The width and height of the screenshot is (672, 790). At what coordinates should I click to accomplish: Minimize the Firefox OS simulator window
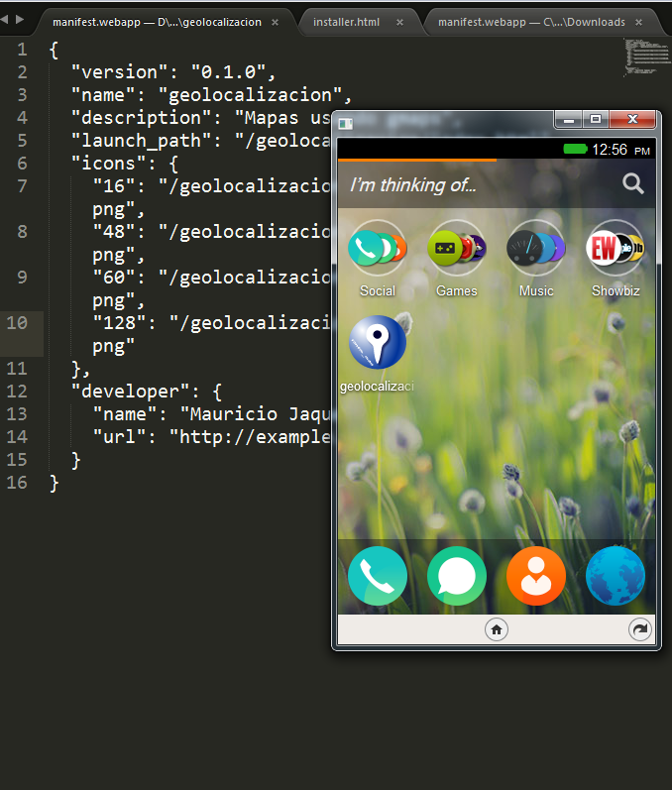[x=569, y=120]
